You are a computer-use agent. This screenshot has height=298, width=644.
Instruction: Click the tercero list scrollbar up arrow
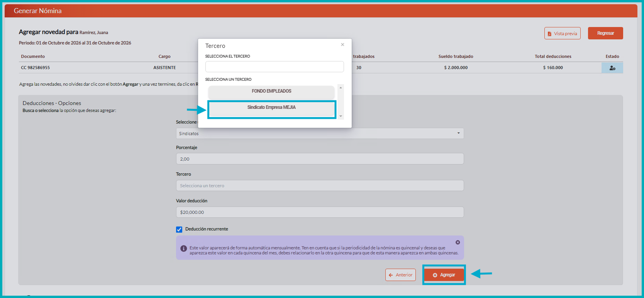(x=341, y=88)
